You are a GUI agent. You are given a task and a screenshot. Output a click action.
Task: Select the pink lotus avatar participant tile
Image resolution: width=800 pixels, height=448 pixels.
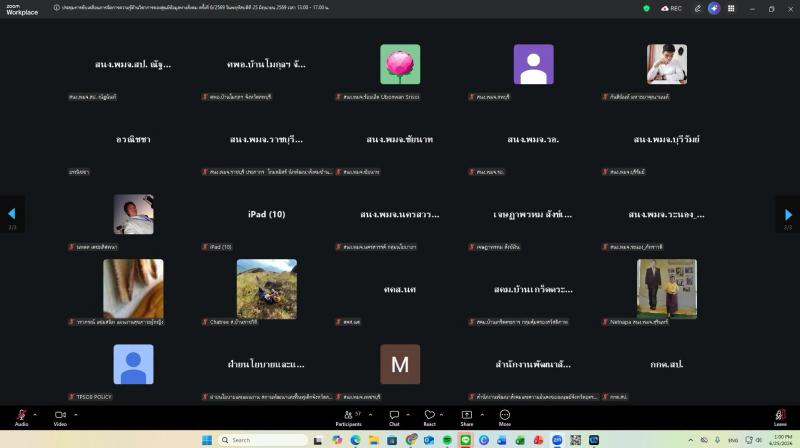tap(400, 64)
